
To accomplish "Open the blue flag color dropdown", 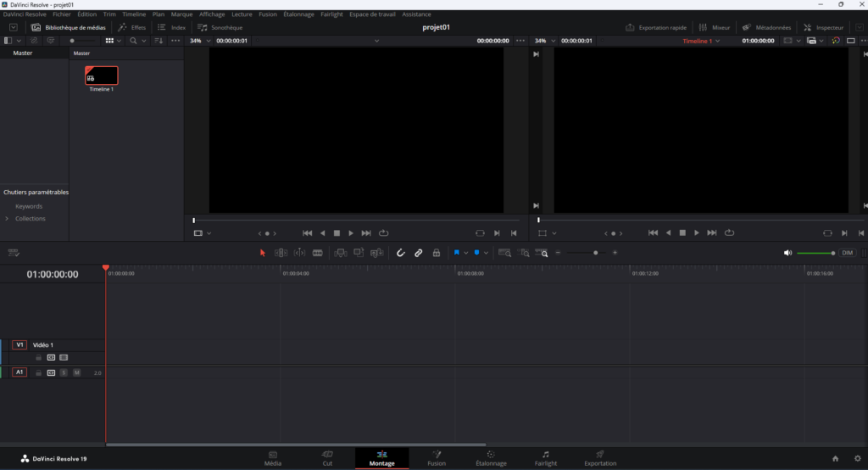I will (x=466, y=253).
